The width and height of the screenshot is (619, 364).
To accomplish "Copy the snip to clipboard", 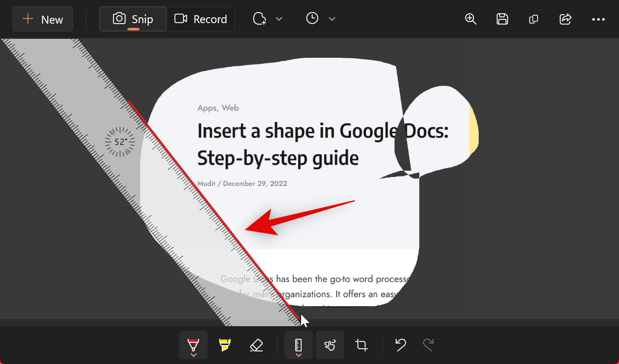I will pyautogui.click(x=533, y=19).
